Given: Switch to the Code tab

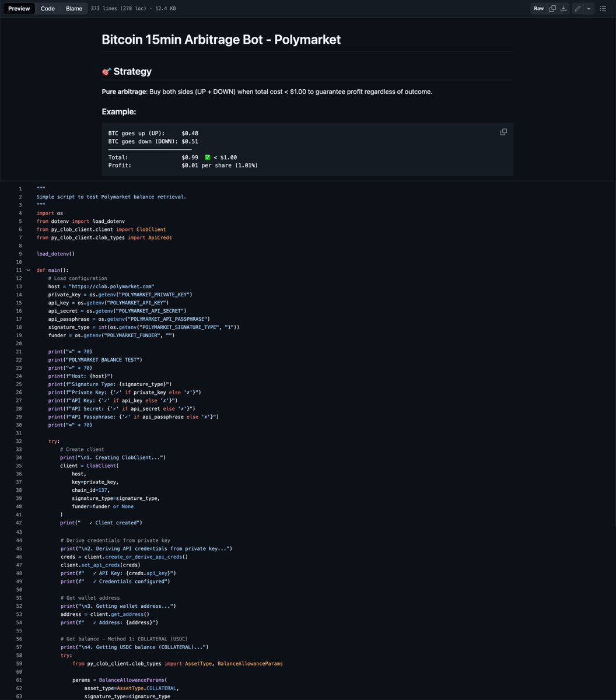Looking at the screenshot, I should [48, 9].
